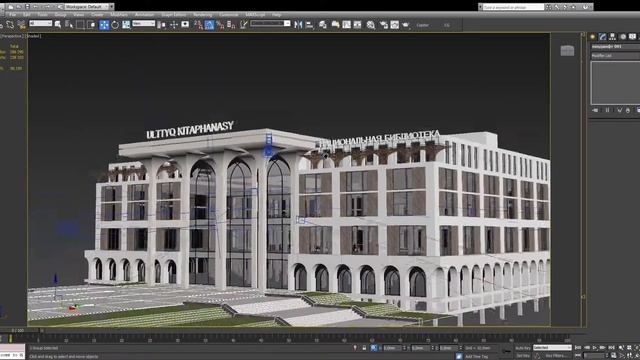Open Named Selection Sets dropdown
The width and height of the screenshot is (640, 360).
coord(270,23)
